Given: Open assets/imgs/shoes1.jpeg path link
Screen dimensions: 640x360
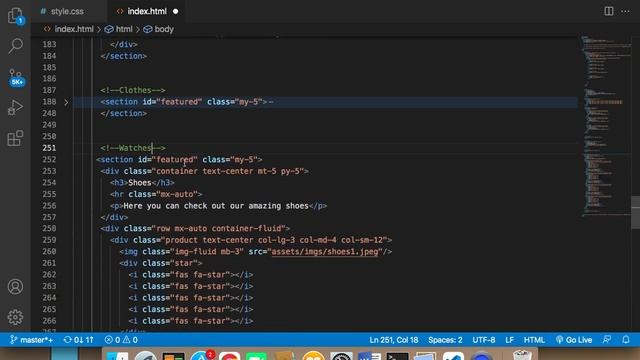Looking at the screenshot, I should tap(325, 252).
